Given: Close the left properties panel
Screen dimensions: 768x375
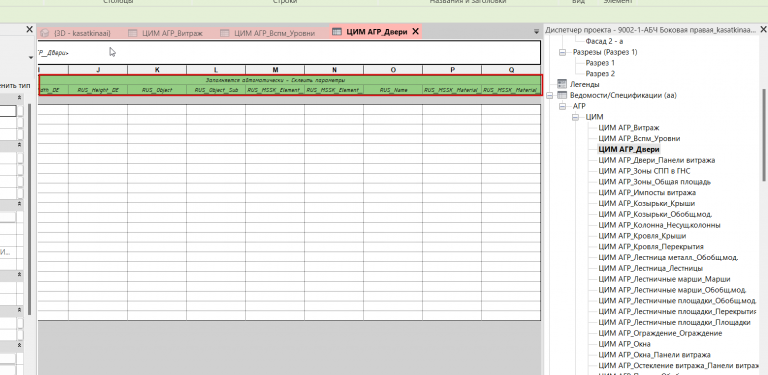Looking at the screenshot, I should 29,30.
